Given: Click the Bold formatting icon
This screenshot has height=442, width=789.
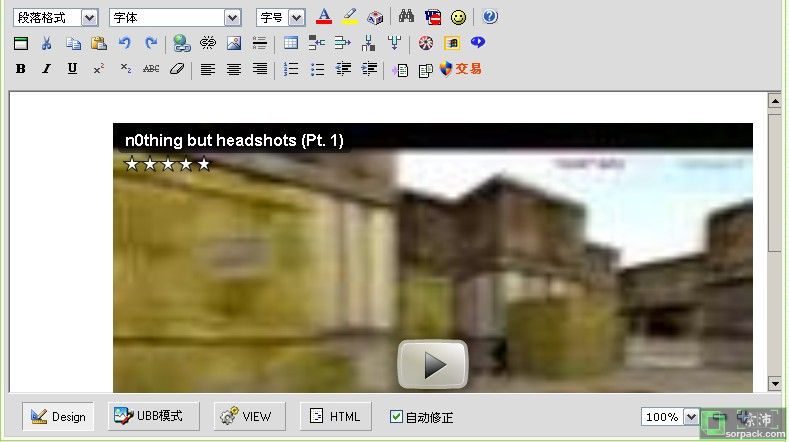Looking at the screenshot, I should click(x=21, y=69).
